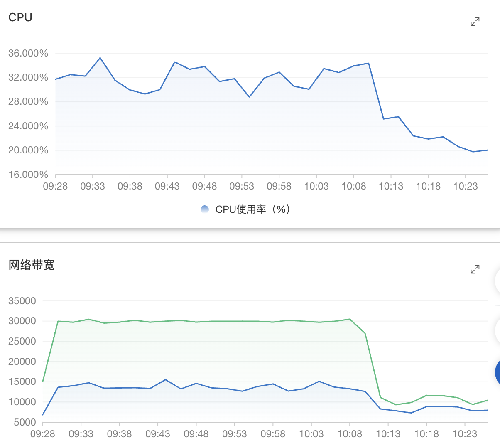
Task: Expand the CPU chart to fullscreen
Action: (x=475, y=22)
